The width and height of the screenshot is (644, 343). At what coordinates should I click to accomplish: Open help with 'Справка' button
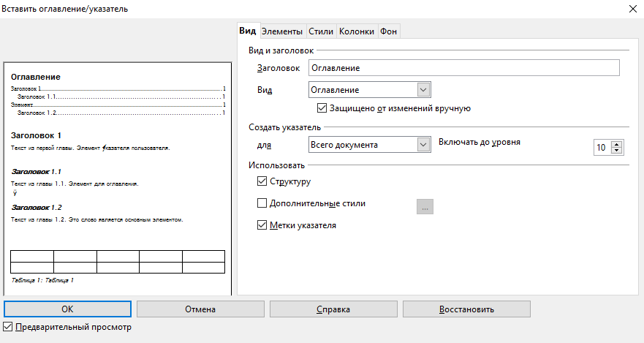333,309
